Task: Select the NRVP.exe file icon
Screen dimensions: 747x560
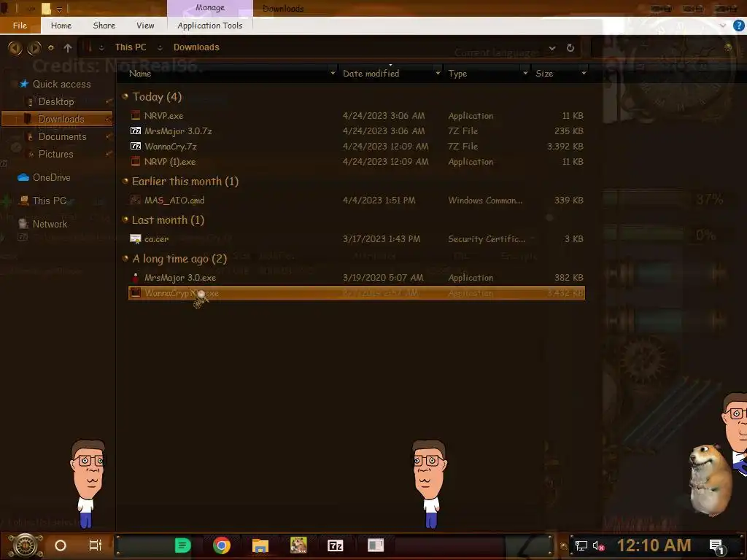Action: 136,115
